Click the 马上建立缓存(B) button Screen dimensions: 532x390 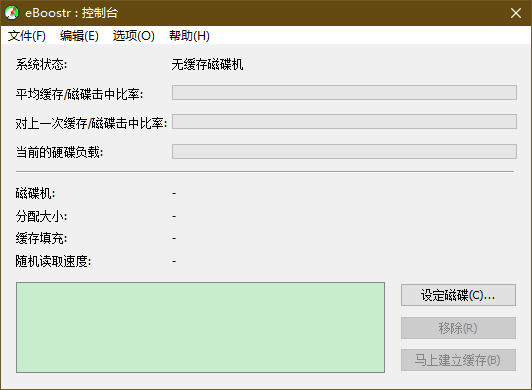(x=458, y=360)
